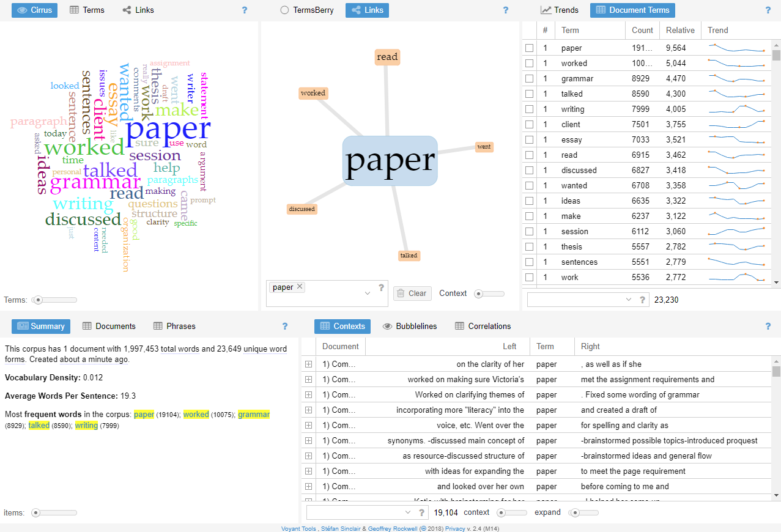
Task: Click the help icon inside Links term box
Action: click(381, 287)
